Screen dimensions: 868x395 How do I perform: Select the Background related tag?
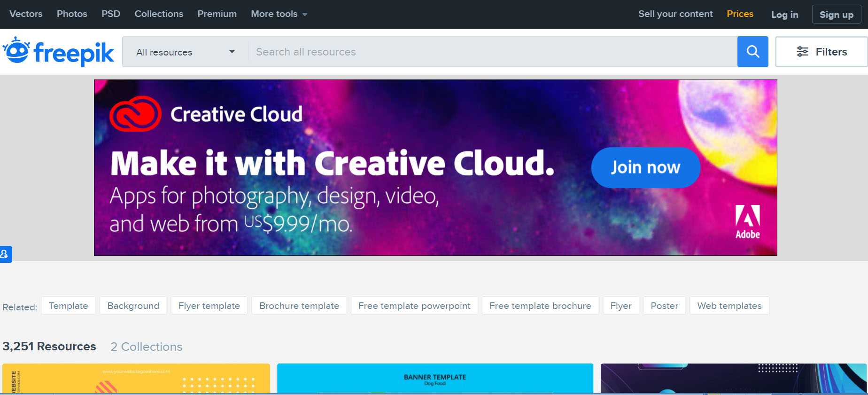(x=133, y=306)
